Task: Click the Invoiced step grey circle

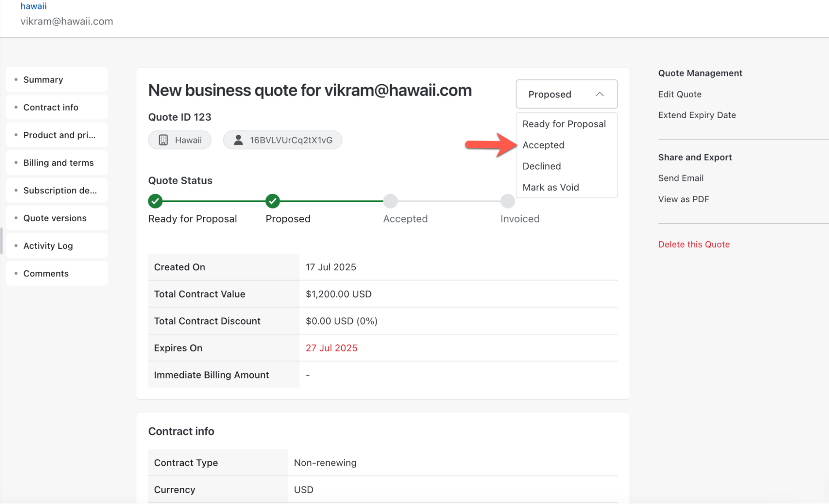Action: [x=508, y=201]
